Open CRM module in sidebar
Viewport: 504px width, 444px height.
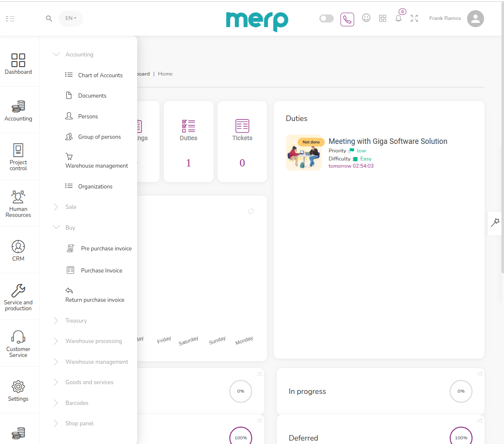tap(18, 250)
